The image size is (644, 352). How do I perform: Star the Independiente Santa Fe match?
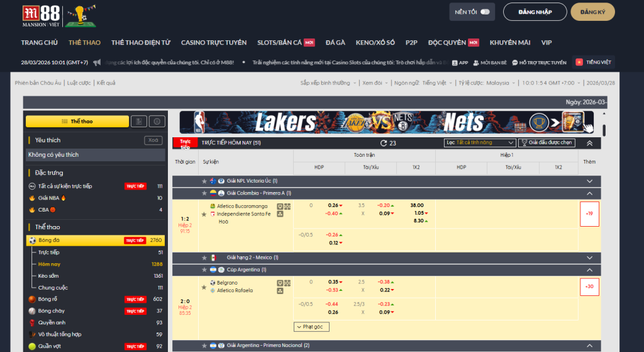click(204, 214)
